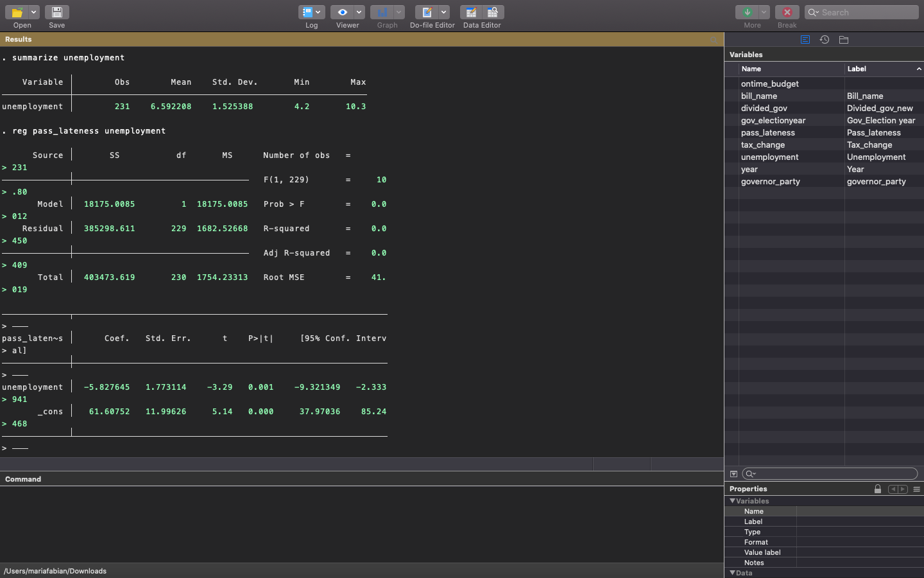
Task: Select the year variable row
Action: click(x=824, y=169)
